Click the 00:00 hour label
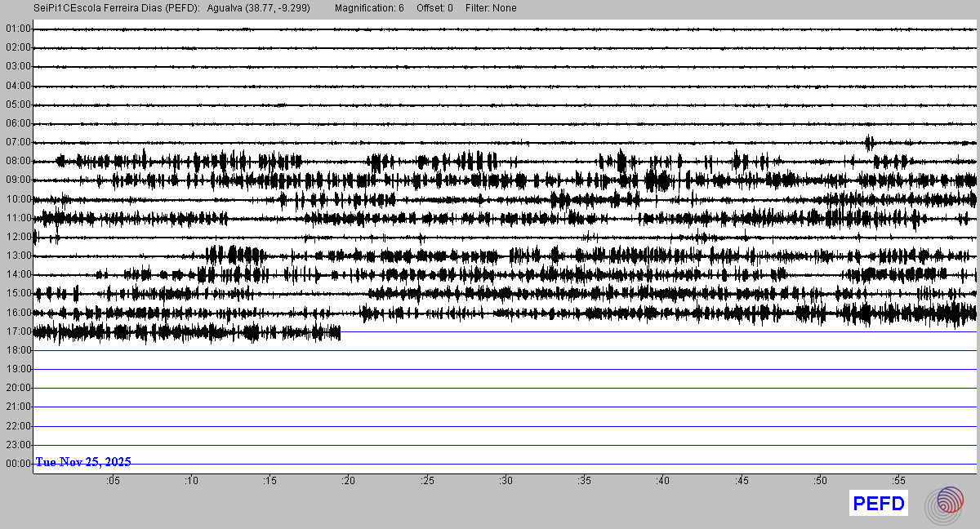 pyautogui.click(x=17, y=464)
